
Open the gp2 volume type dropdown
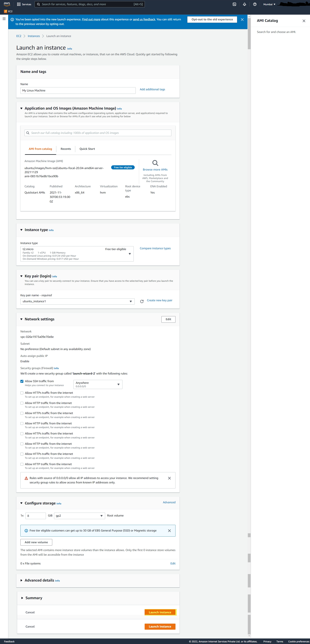[79, 516]
